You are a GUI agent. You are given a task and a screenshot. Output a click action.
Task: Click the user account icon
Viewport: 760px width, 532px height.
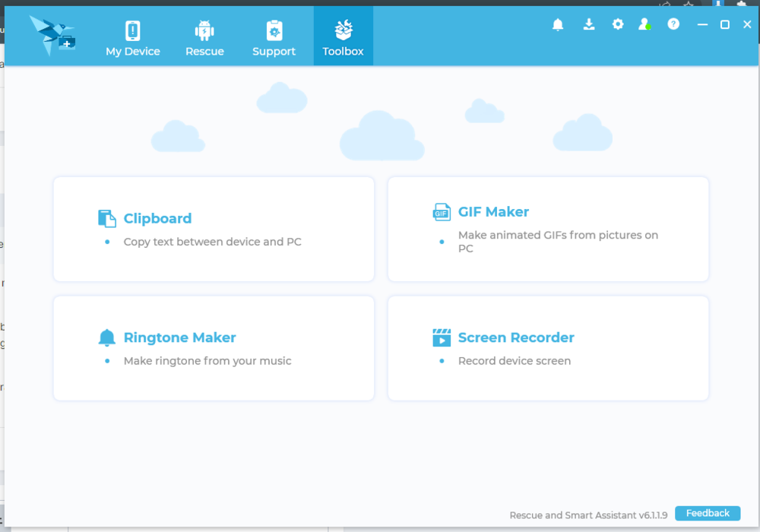tap(644, 24)
